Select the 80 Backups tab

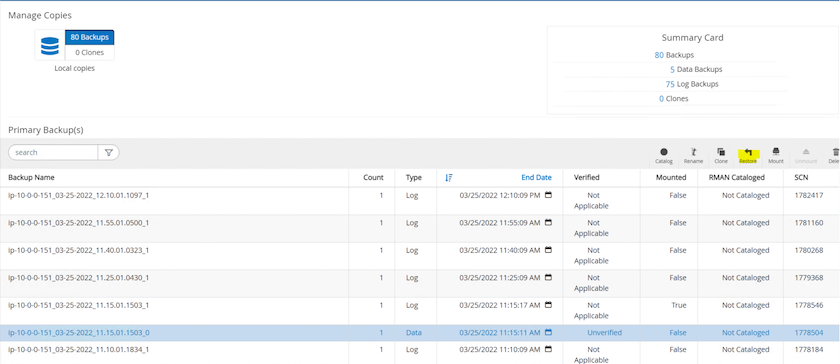89,37
